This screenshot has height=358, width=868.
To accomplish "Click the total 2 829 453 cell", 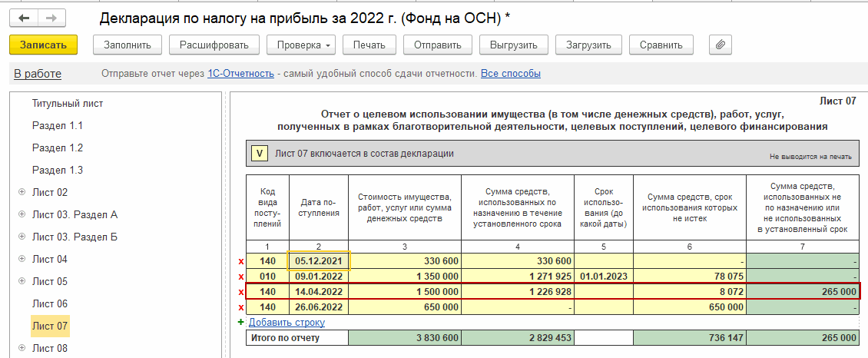I will pyautogui.click(x=518, y=337).
